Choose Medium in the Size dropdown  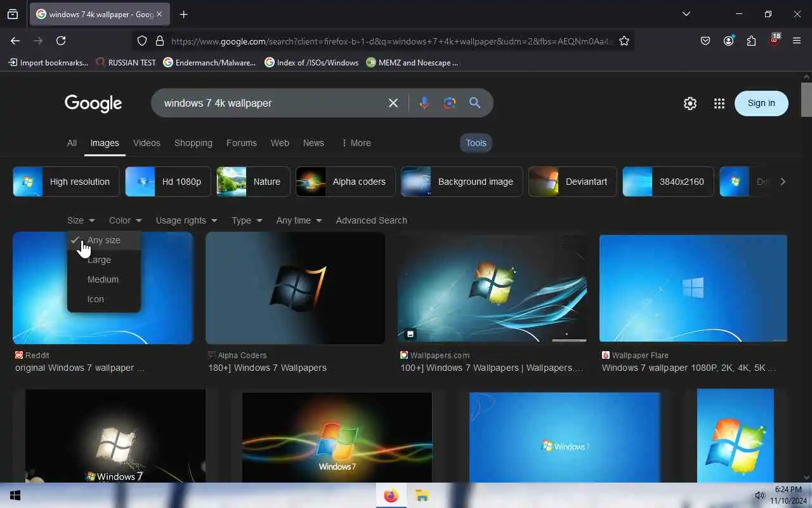tap(103, 279)
